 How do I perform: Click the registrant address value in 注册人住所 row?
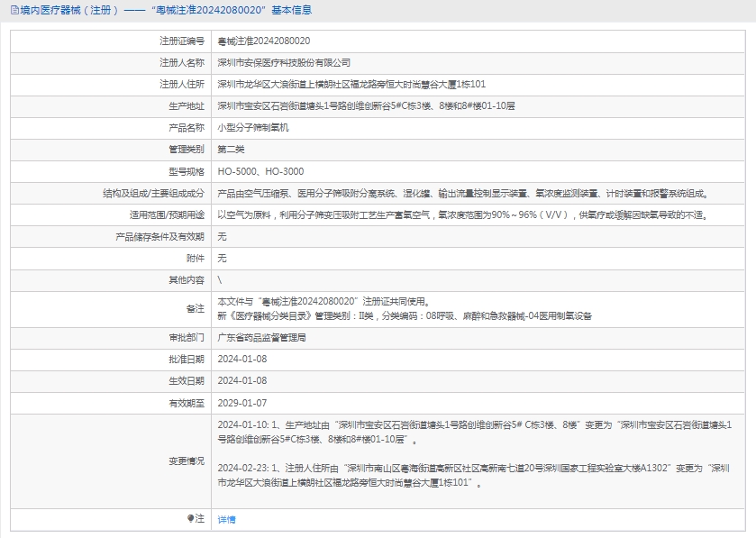[351, 85]
